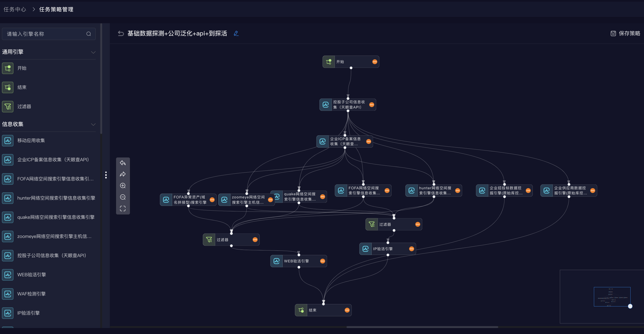Screen dimensions: 644x334
Task: Edit the strategy name with pencil icon
Action: [236, 34]
